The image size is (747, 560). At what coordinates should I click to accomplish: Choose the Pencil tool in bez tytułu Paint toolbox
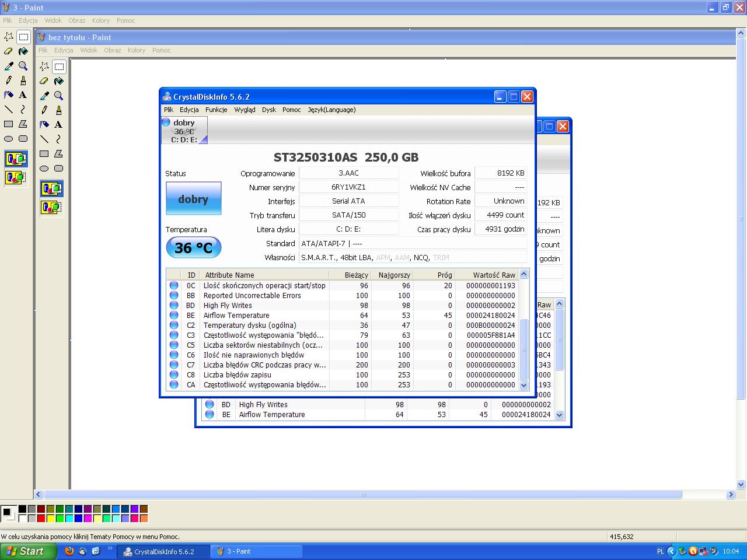click(x=44, y=110)
